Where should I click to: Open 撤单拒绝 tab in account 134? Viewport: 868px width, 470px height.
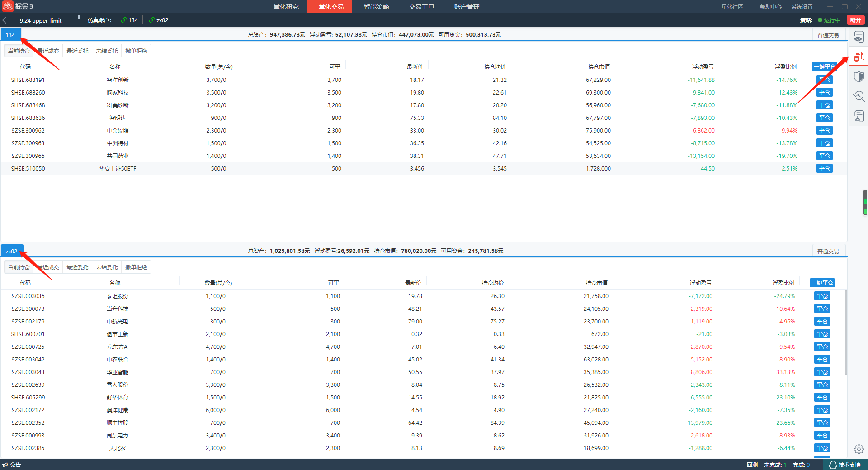point(136,51)
